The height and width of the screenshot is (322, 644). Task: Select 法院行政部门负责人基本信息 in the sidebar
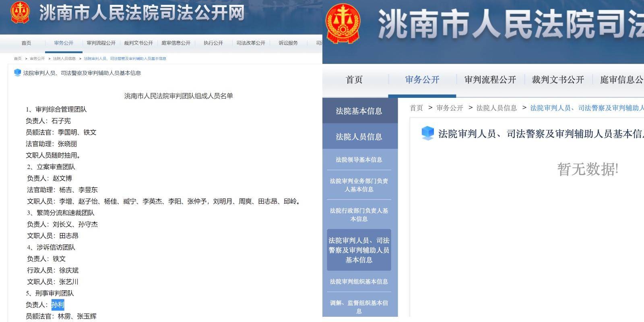click(359, 215)
